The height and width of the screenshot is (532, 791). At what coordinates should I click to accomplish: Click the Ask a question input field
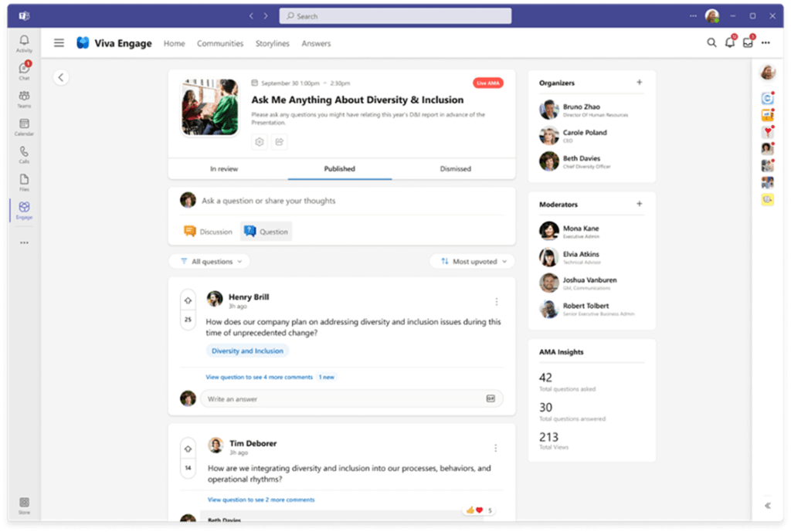pos(348,201)
